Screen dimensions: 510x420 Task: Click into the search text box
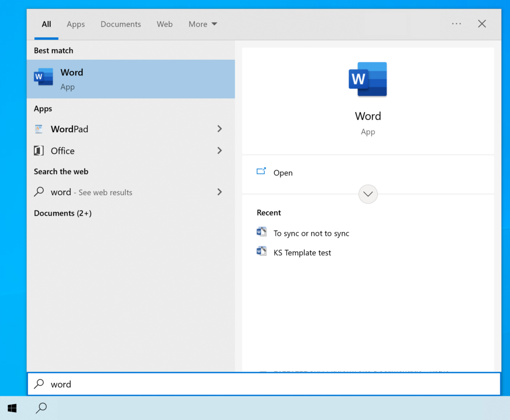(x=269, y=384)
